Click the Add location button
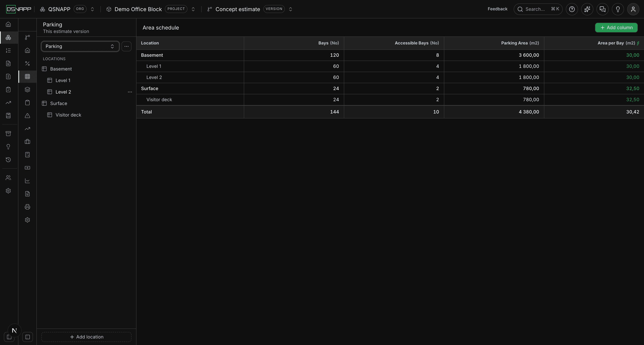644x345 pixels. pos(86,337)
